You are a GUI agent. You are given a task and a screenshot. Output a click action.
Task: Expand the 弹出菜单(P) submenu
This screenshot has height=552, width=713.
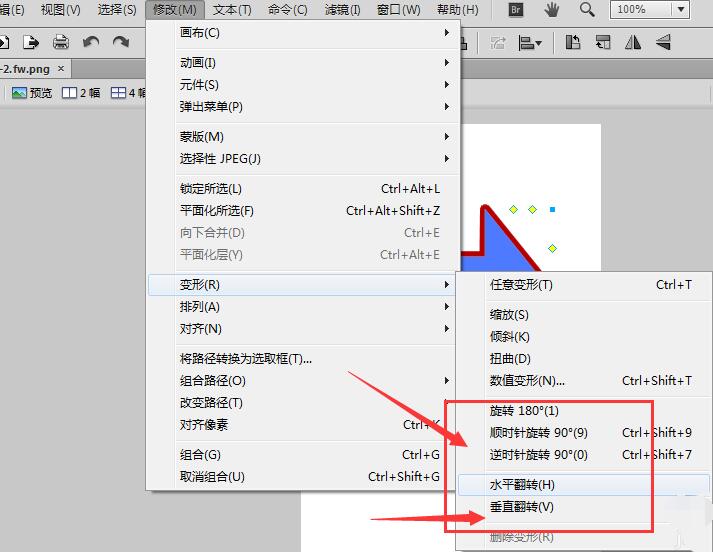pyautogui.click(x=303, y=106)
